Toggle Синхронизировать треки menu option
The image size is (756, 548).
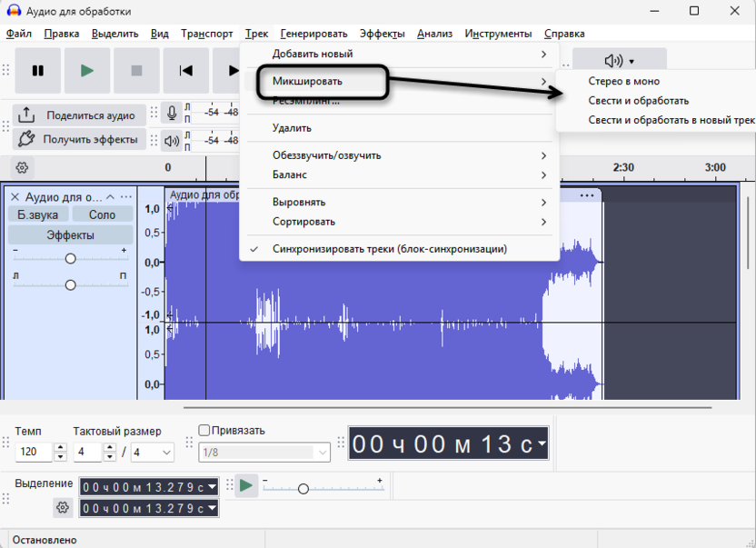389,248
